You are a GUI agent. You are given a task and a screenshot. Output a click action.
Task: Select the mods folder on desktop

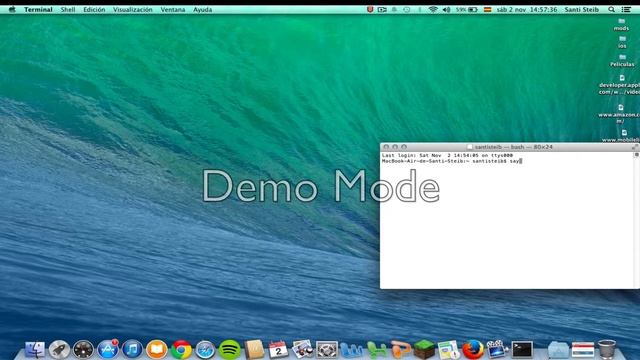pyautogui.click(x=621, y=24)
